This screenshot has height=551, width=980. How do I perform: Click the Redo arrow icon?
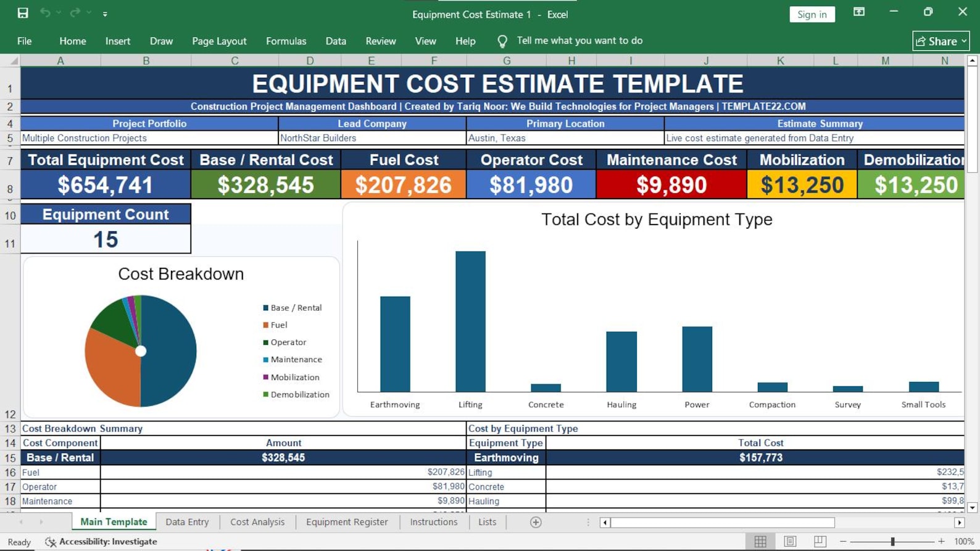(x=75, y=13)
